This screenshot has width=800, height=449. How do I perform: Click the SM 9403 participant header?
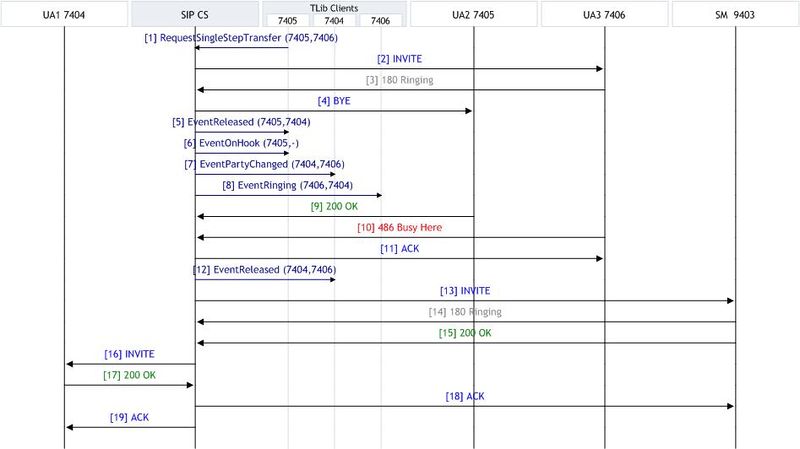[x=735, y=14]
